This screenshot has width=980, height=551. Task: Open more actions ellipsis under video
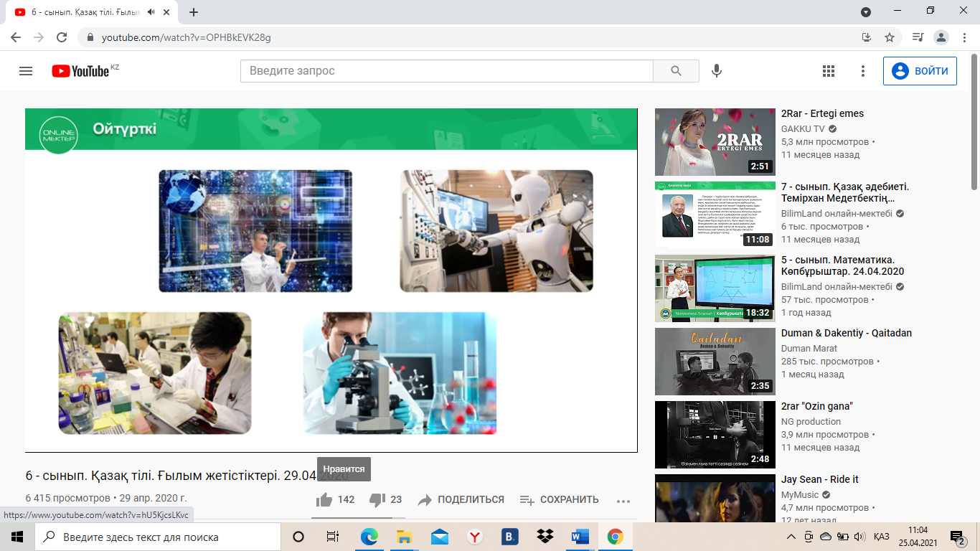pyautogui.click(x=623, y=501)
